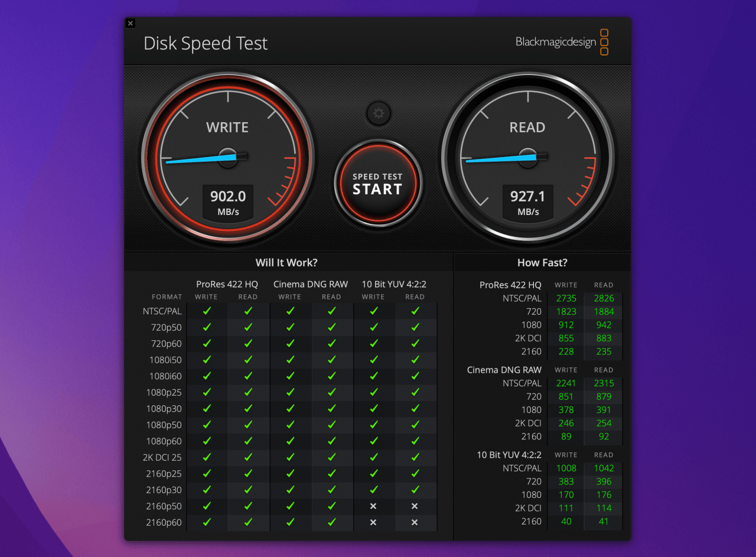Screen dimensions: 756x557
Task: Click the 942 read value
Action: [604, 325]
